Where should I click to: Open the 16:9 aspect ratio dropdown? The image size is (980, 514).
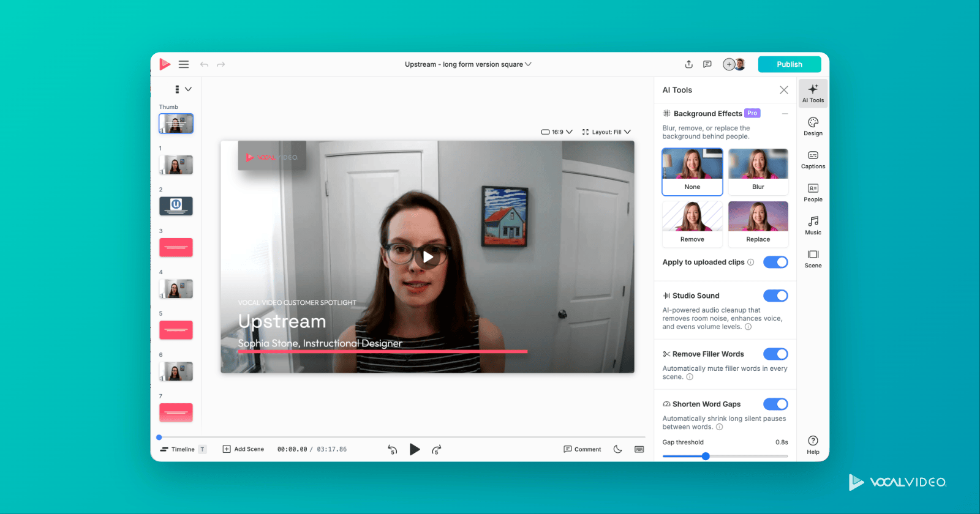557,132
